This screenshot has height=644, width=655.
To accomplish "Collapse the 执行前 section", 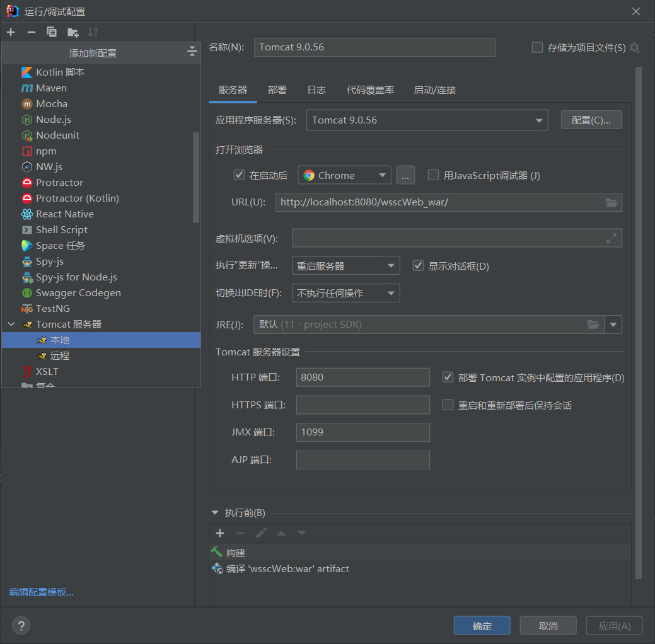I will [215, 512].
